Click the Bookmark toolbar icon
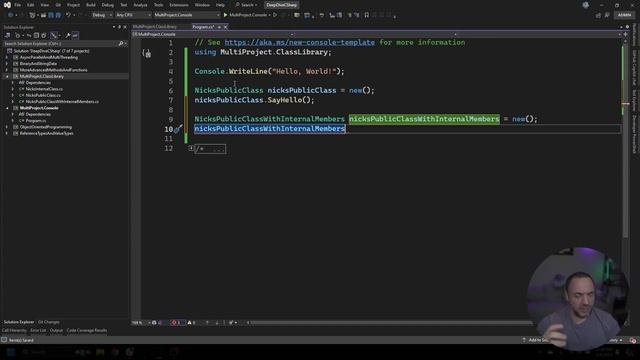 click(367, 15)
